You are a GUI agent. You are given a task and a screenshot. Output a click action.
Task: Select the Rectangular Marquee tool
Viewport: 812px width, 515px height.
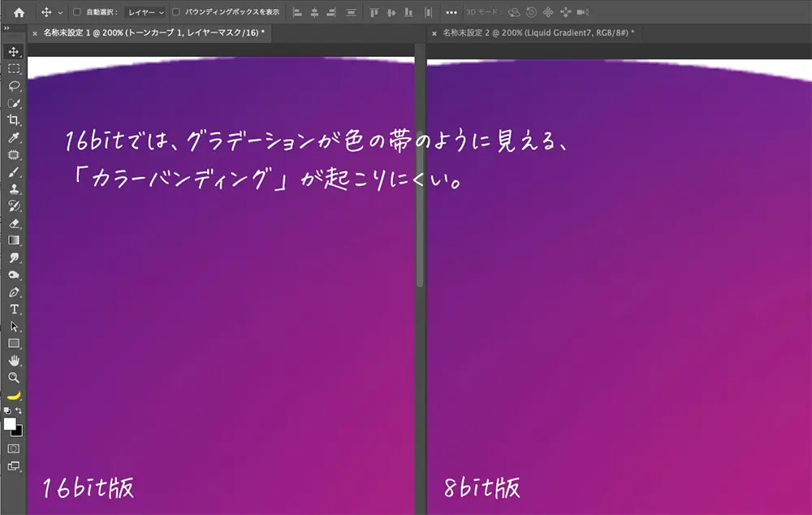point(14,68)
